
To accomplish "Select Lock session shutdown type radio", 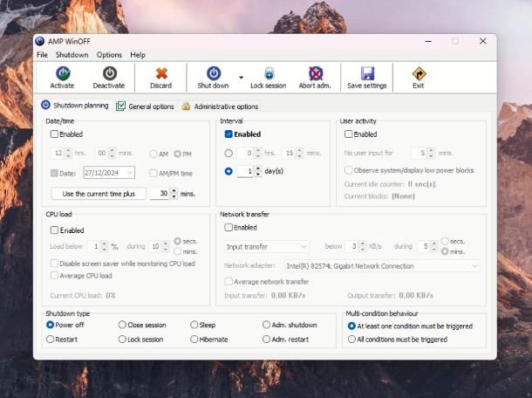I will coord(122,340).
